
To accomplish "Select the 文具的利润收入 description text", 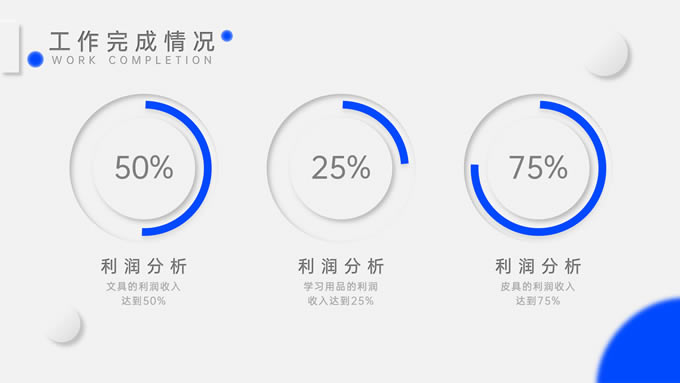I will (x=144, y=287).
